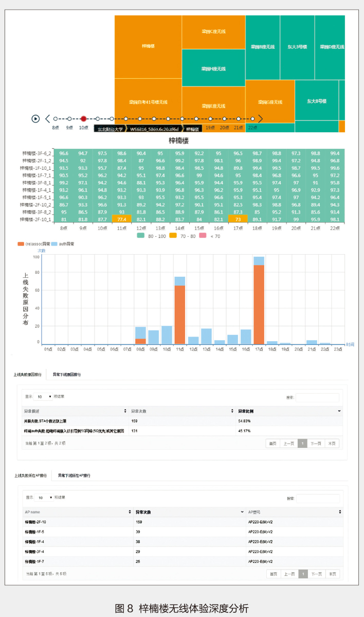Open the 梁园B座无线 treemap block
The height and width of the screenshot is (617, 364).
click(x=263, y=47)
